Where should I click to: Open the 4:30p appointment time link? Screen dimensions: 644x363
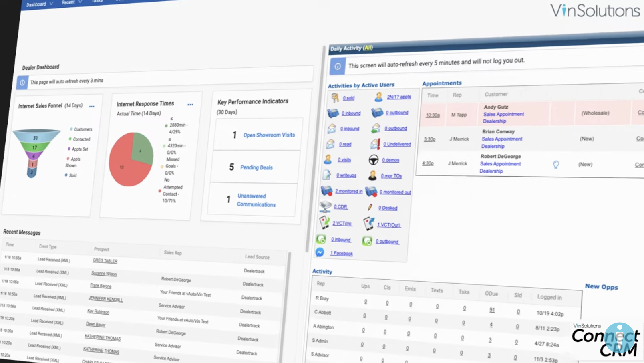(x=428, y=163)
